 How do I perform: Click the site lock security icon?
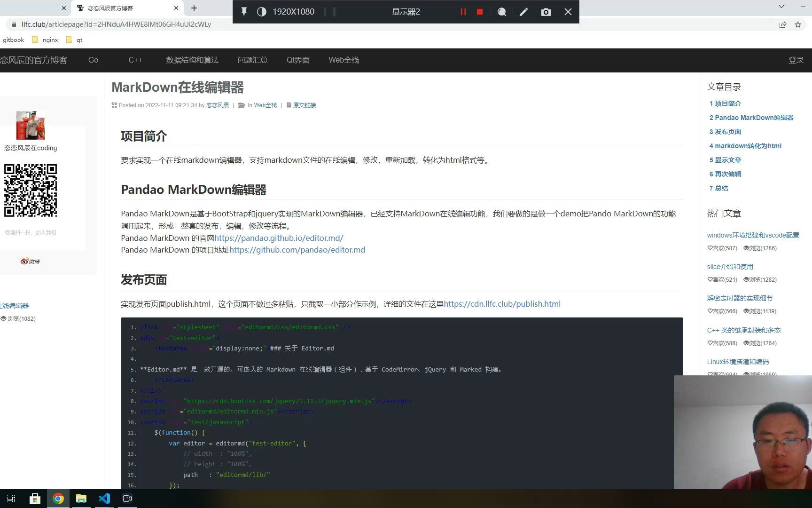coord(14,24)
